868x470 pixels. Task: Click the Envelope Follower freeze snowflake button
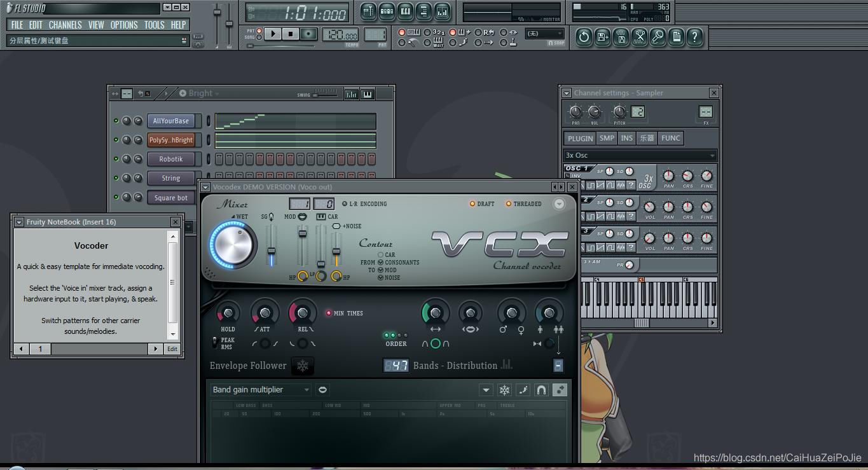coord(303,366)
